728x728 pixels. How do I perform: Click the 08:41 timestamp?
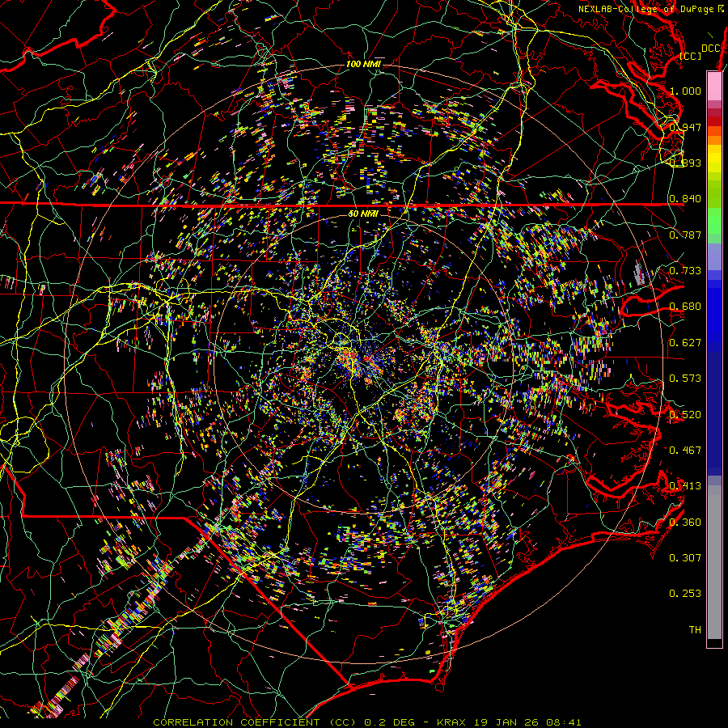coord(565,722)
